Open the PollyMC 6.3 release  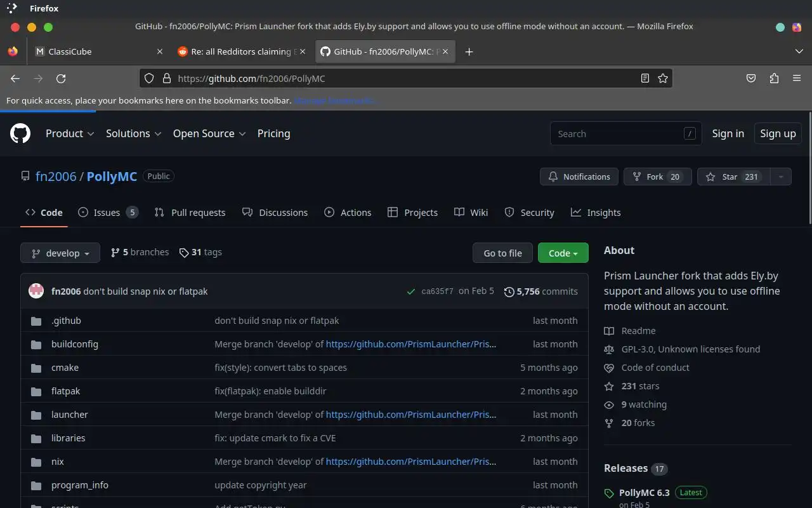(644, 492)
